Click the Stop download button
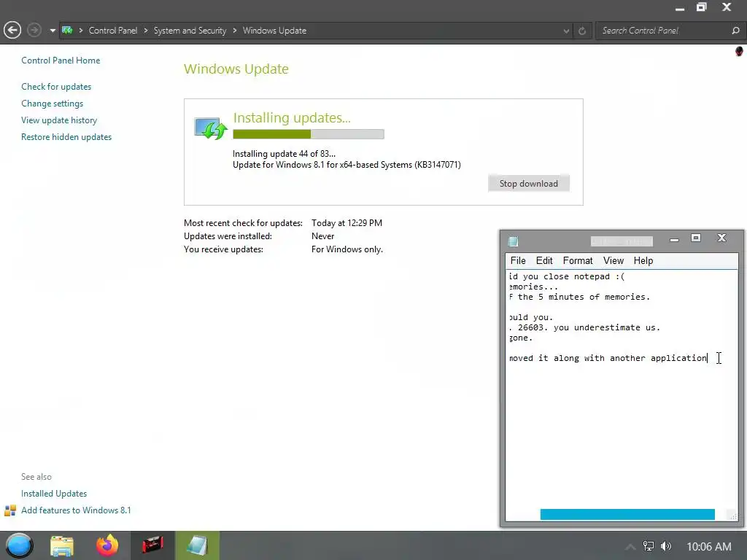Viewport: 747px width, 560px height. pyautogui.click(x=528, y=183)
